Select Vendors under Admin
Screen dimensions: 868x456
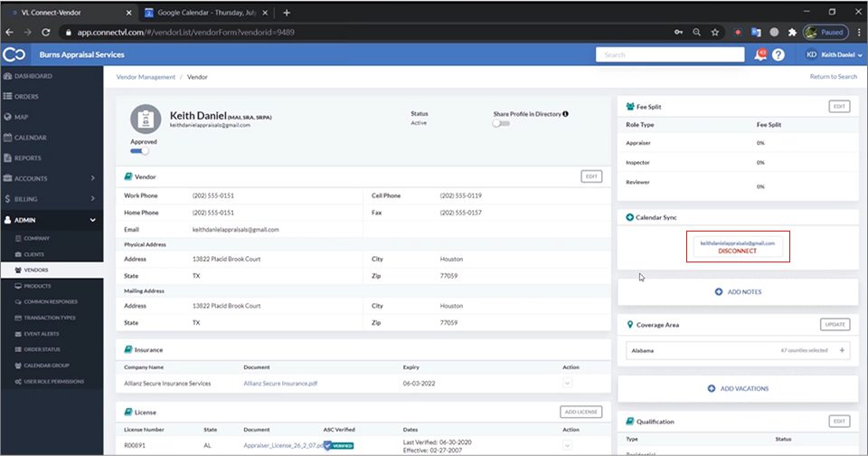point(52,270)
